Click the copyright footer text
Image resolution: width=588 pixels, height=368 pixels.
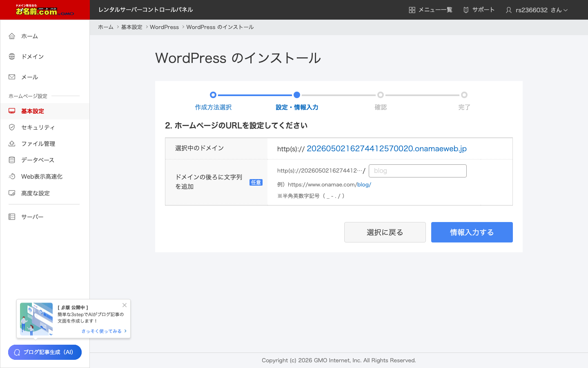339,360
